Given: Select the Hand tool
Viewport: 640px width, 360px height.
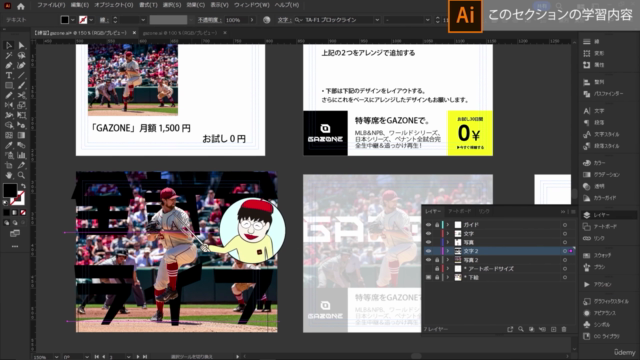Looking at the screenshot, I should 9,175.
